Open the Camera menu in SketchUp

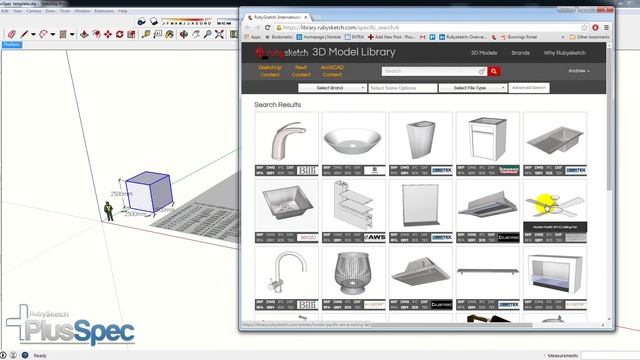click(34, 11)
